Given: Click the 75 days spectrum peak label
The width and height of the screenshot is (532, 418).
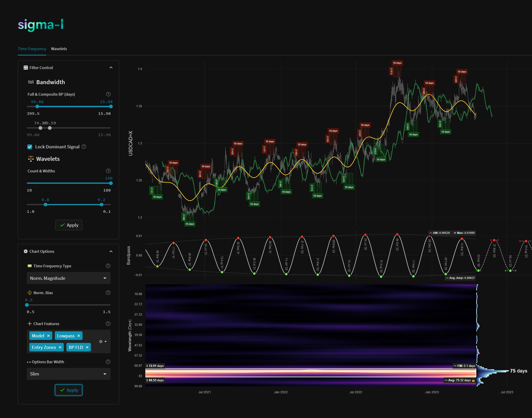Looking at the screenshot, I should coord(519,371).
